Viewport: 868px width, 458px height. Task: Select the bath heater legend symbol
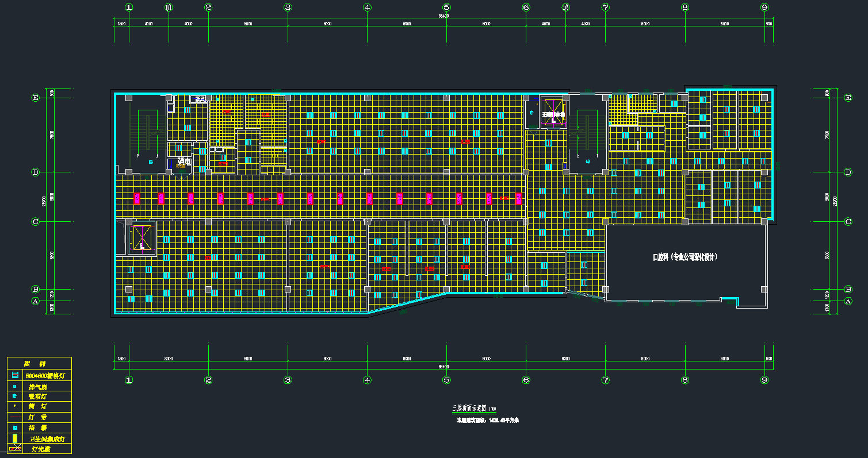(x=15, y=428)
